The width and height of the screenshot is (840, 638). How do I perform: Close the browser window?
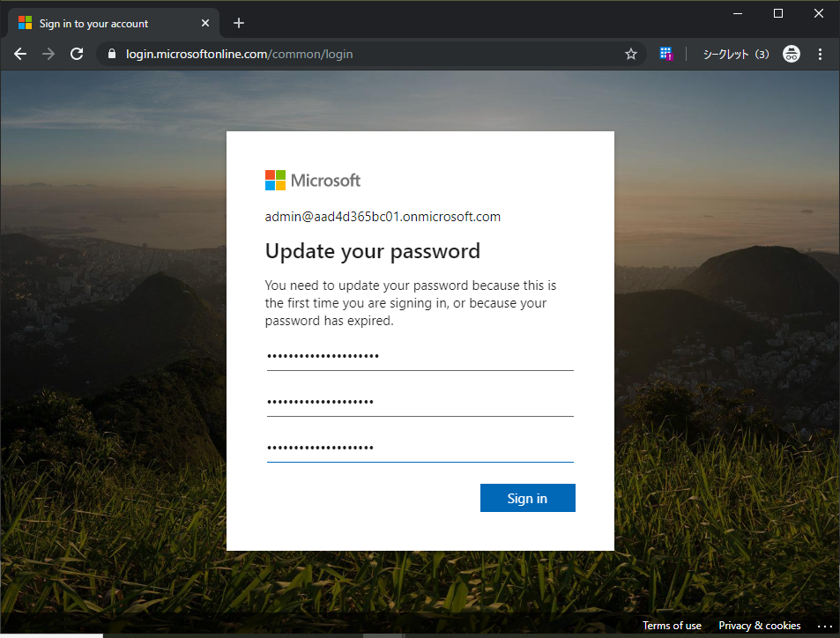(819, 13)
